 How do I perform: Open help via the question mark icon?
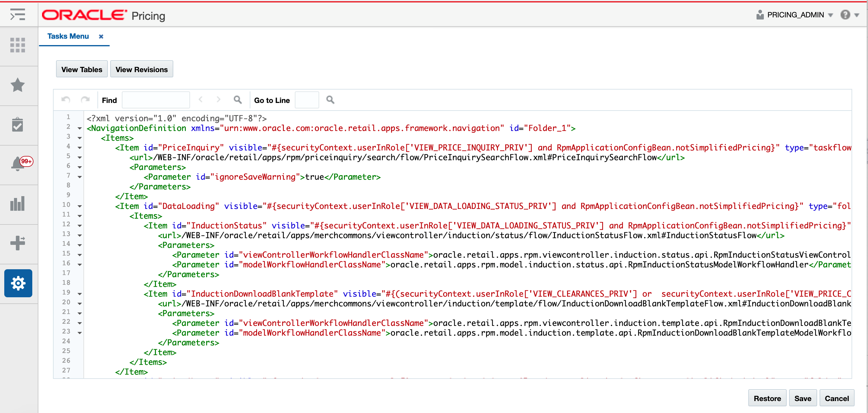846,15
